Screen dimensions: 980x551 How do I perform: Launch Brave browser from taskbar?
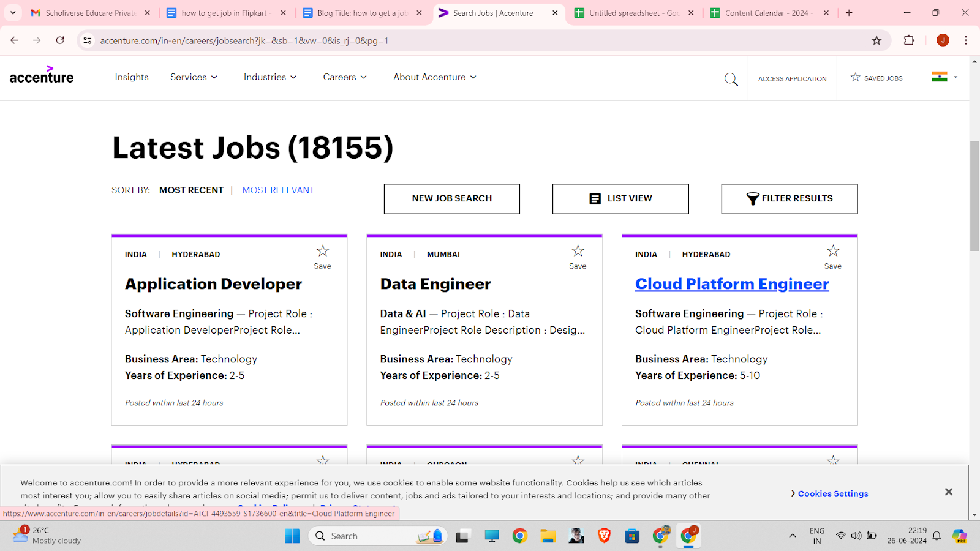pyautogui.click(x=604, y=536)
